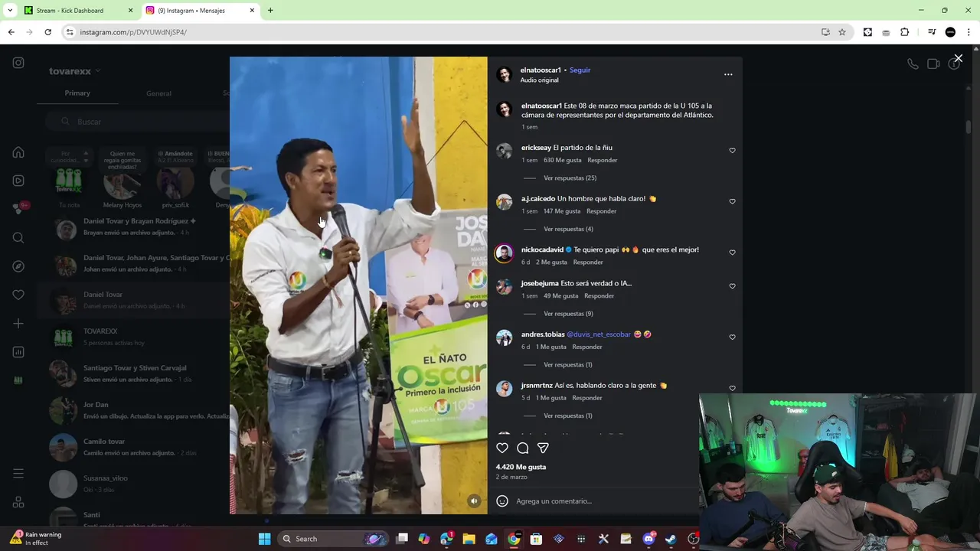Close the post overlay with the X
The width and height of the screenshot is (980, 551).
(x=958, y=58)
